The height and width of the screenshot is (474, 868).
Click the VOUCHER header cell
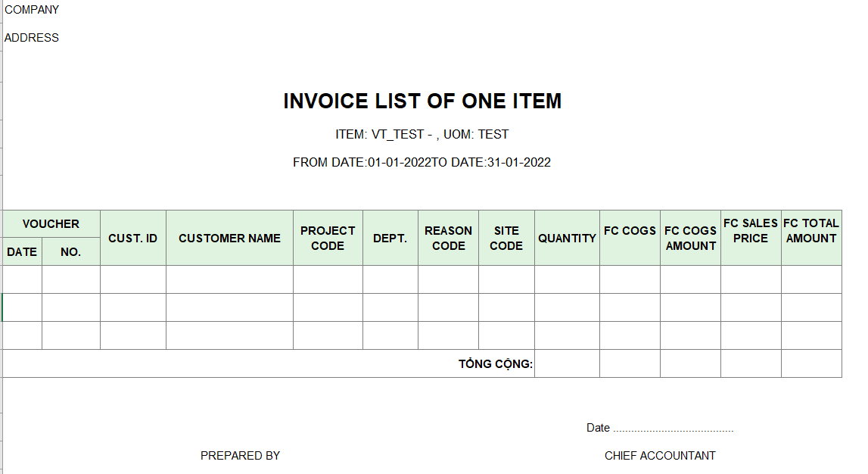pyautogui.click(x=51, y=223)
